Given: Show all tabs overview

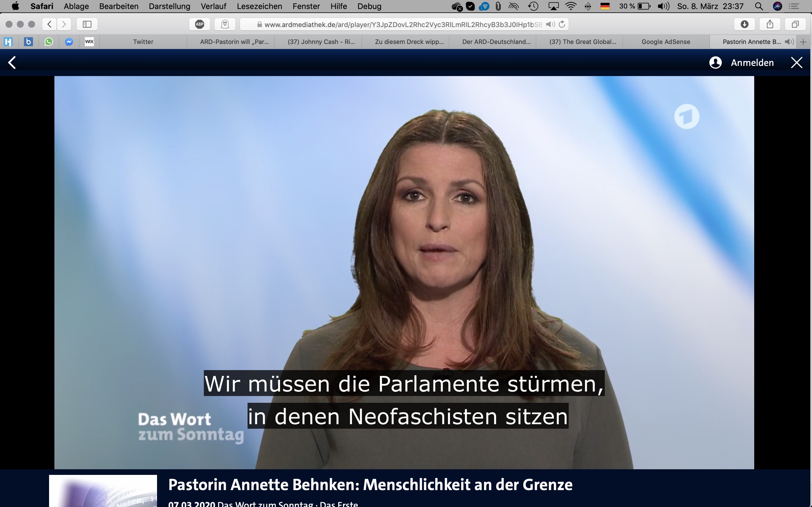Looking at the screenshot, I should pyautogui.click(x=795, y=24).
